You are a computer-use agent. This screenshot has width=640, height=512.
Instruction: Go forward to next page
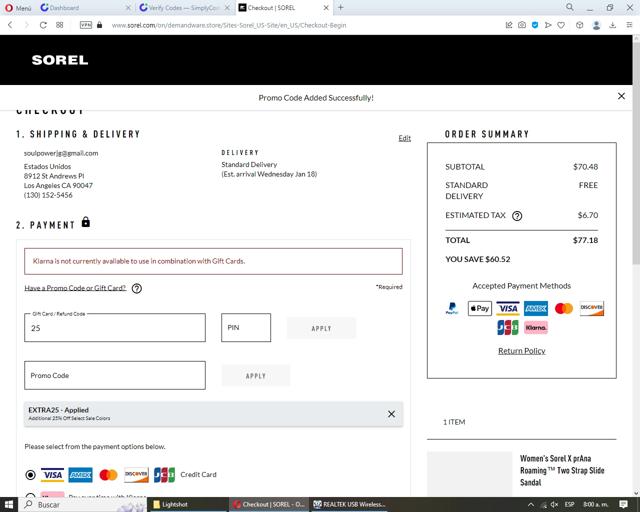(x=27, y=25)
